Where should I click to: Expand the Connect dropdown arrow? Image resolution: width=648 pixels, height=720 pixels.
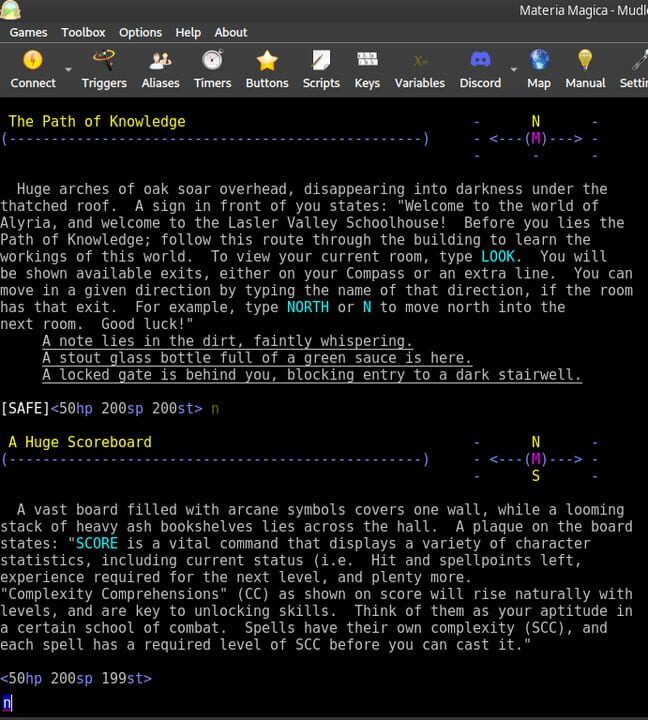click(68, 69)
